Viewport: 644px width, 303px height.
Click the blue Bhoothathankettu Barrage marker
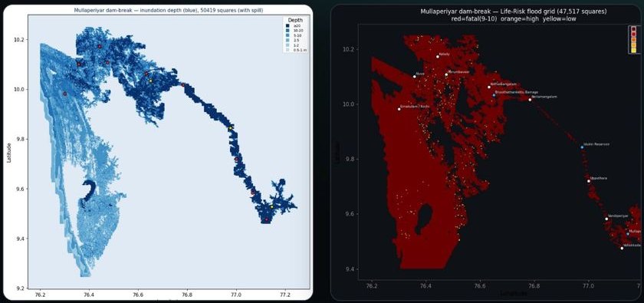(494, 95)
